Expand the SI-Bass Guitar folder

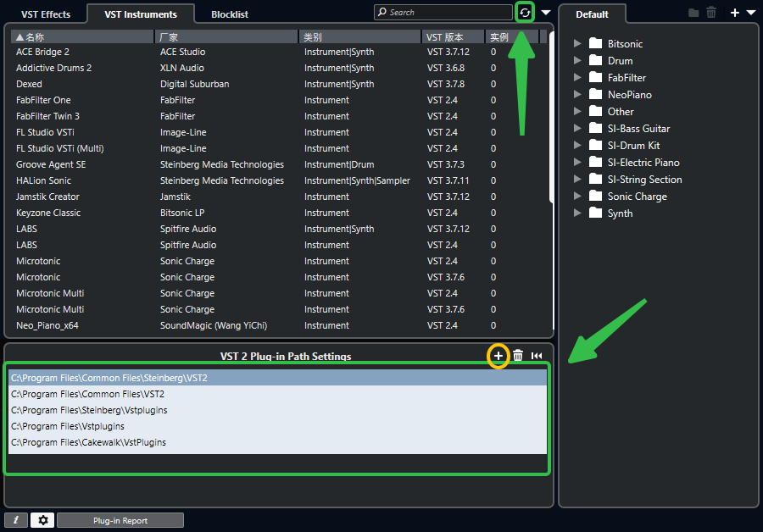pos(577,129)
